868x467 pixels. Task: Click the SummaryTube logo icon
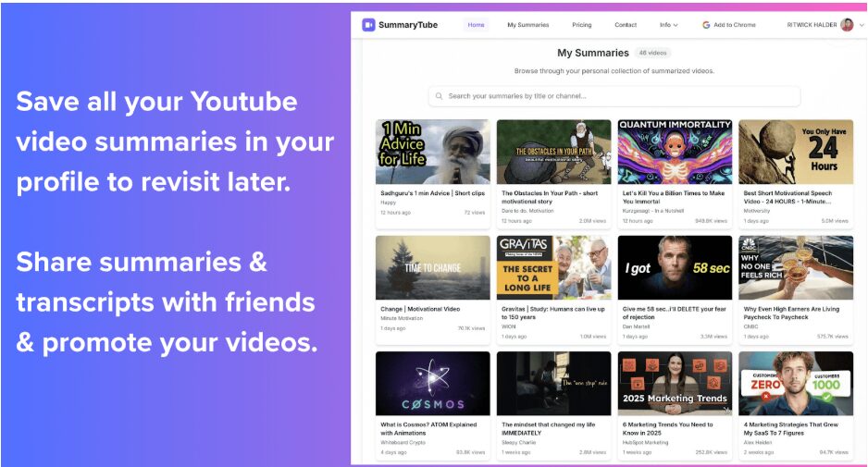tap(368, 25)
